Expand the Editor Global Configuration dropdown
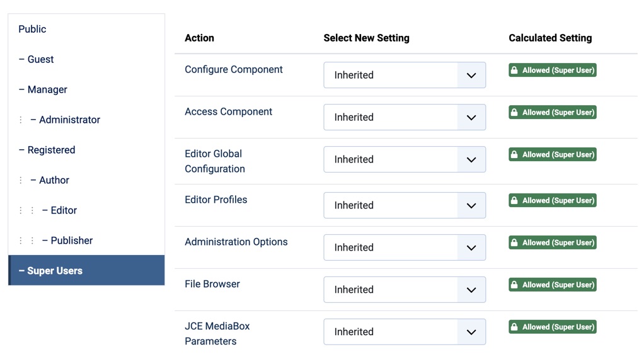This screenshot has width=639, height=364. point(405,159)
